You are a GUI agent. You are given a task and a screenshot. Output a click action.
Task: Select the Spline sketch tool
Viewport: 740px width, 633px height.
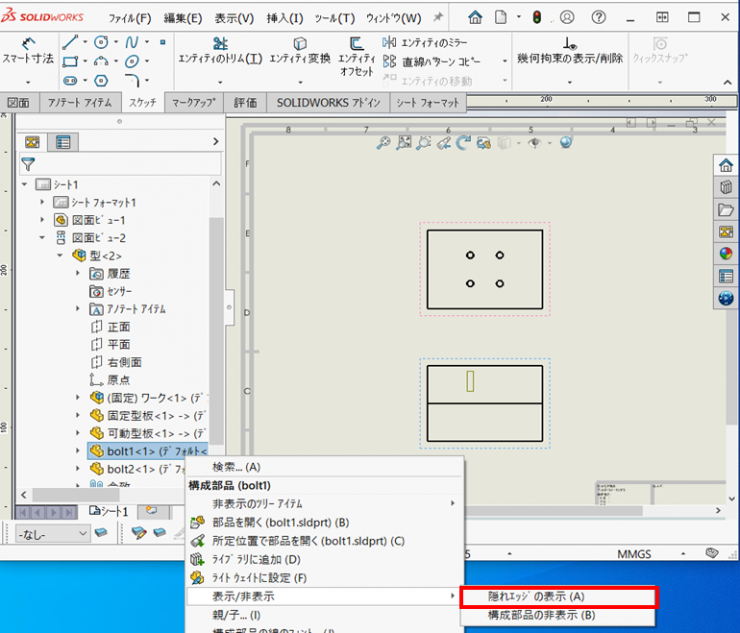click(132, 42)
